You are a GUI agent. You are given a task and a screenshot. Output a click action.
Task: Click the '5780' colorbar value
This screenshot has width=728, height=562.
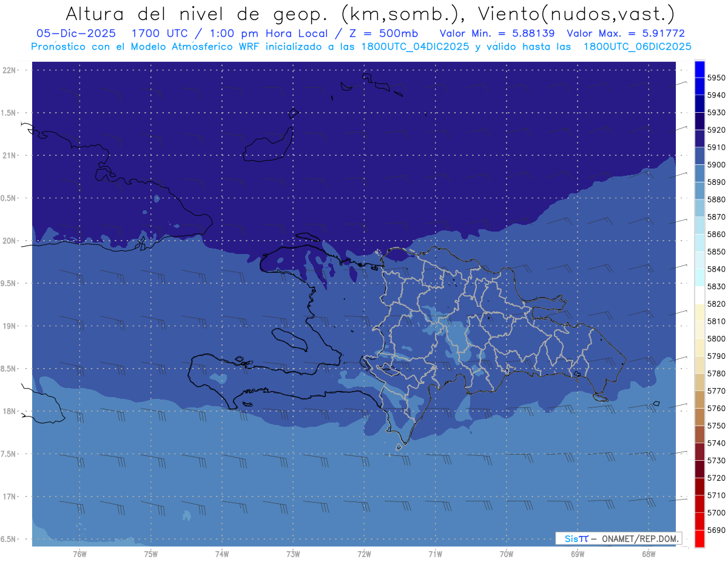(x=716, y=373)
